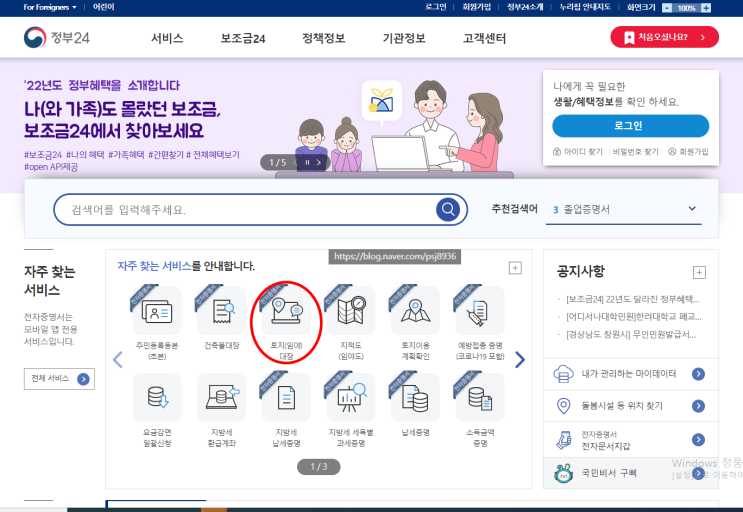Click the 전체 서비스 button
The height and width of the screenshot is (512, 743).
(x=59, y=379)
